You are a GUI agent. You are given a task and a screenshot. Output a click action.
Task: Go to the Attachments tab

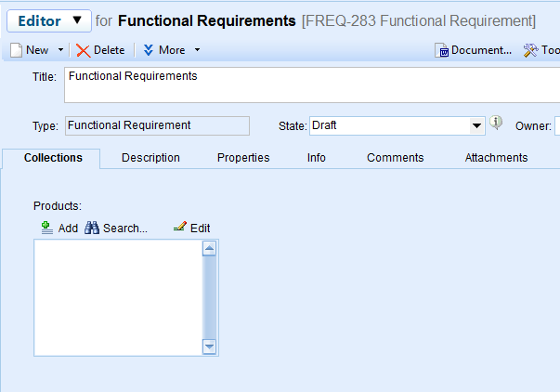(496, 158)
